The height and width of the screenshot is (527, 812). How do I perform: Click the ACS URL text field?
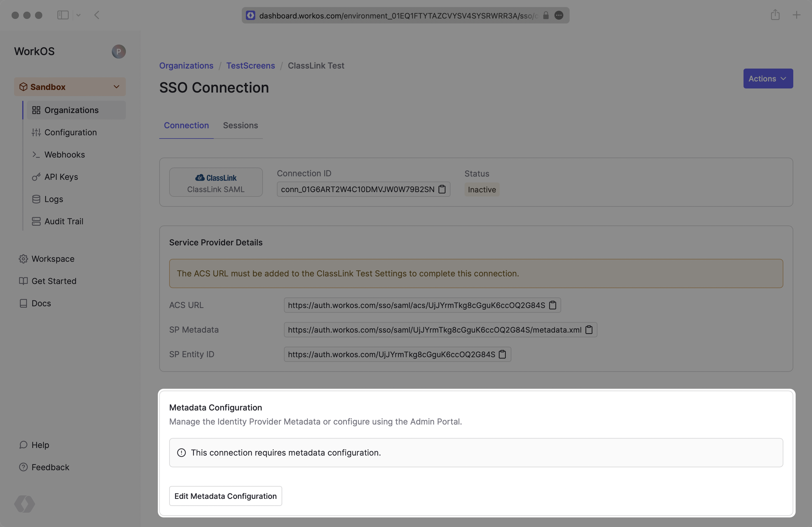click(416, 305)
